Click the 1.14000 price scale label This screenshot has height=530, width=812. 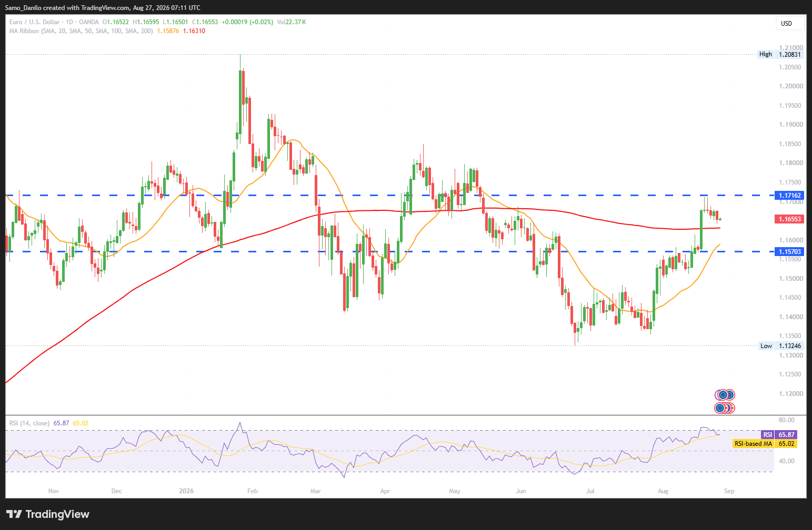pos(791,317)
